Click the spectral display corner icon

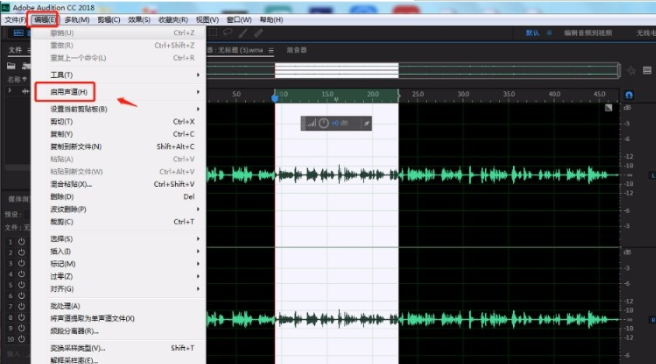(x=609, y=108)
